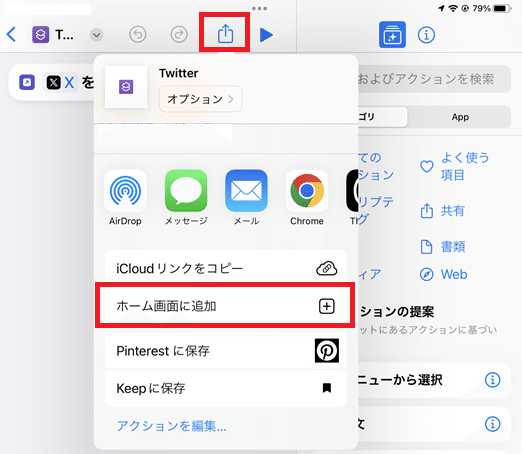The image size is (522, 454).
Task: Redo the last change
Action: (179, 34)
